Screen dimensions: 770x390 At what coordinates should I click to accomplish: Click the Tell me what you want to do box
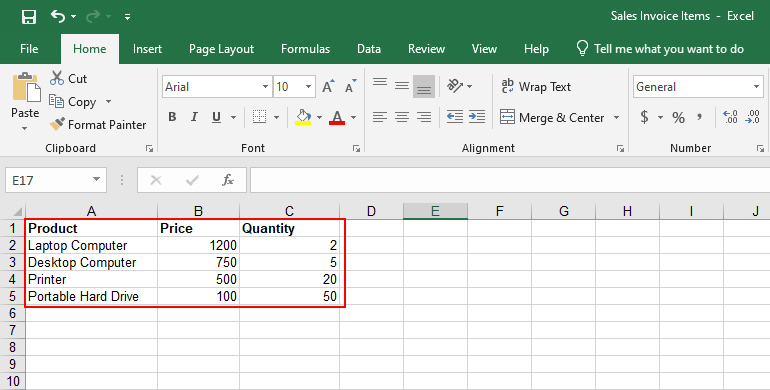(660, 49)
